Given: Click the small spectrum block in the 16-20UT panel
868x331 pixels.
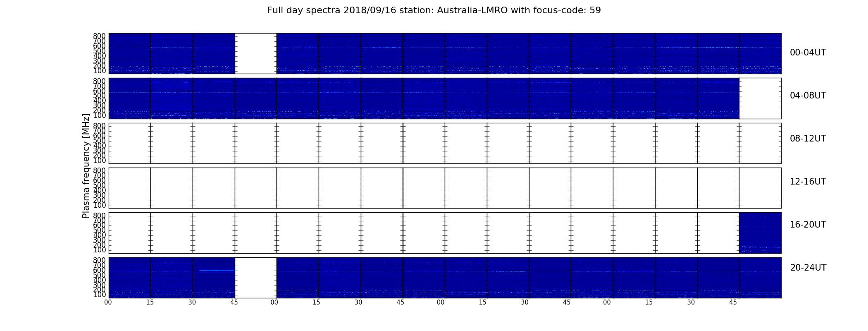Looking at the screenshot, I should tap(760, 233).
